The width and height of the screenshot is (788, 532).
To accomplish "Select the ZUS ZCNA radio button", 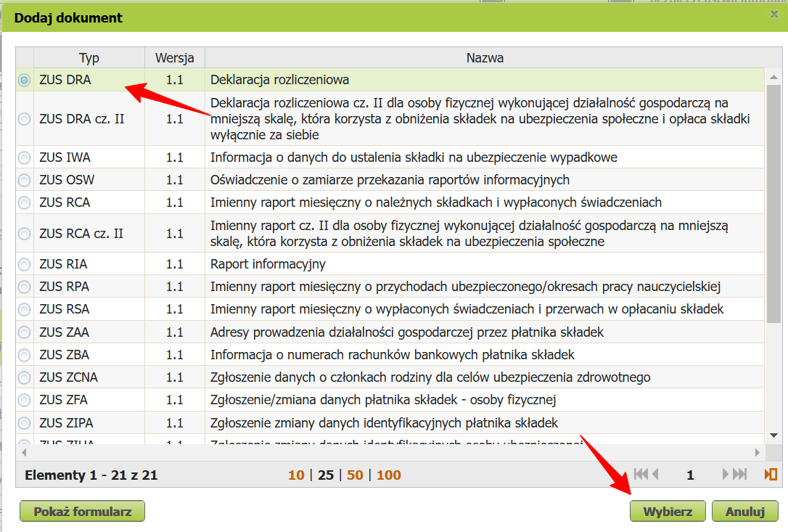I will coord(24,377).
